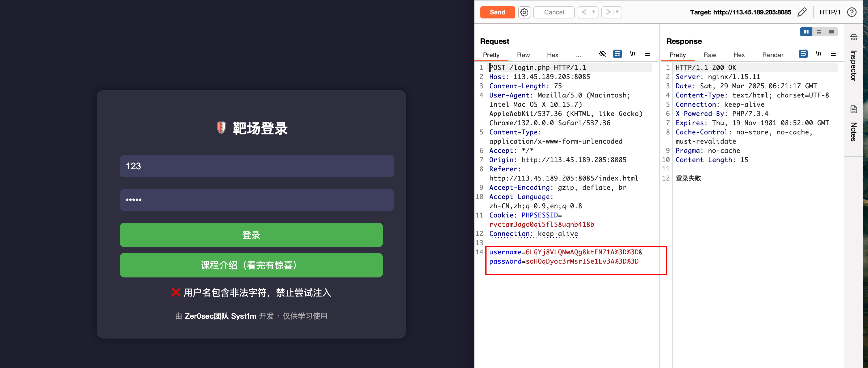Open Repeater send settings gear
The width and height of the screenshot is (868, 368).
pyautogui.click(x=524, y=12)
